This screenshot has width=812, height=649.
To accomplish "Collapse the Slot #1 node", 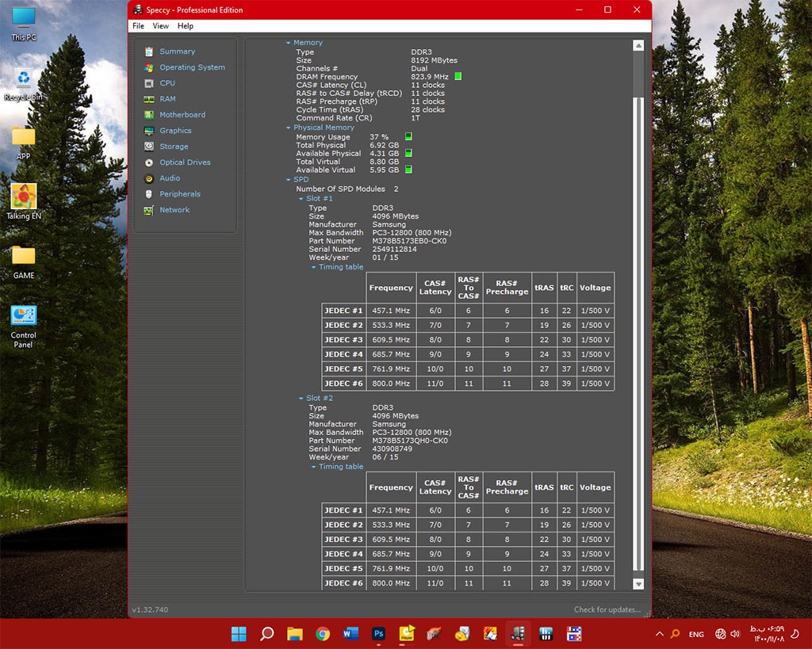I will click(301, 199).
